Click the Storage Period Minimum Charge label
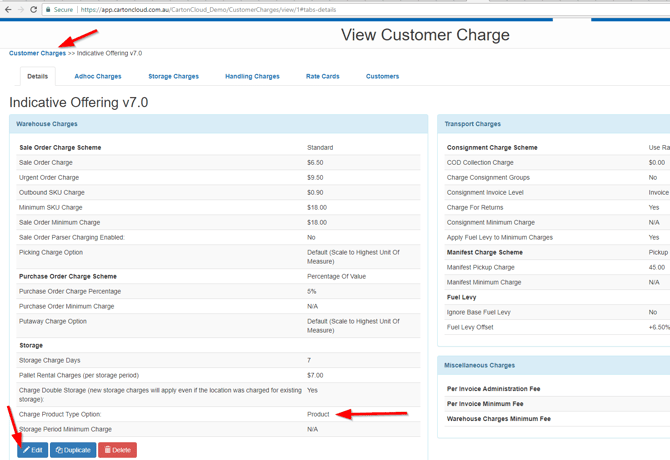The height and width of the screenshot is (460, 670). pyautogui.click(x=65, y=429)
